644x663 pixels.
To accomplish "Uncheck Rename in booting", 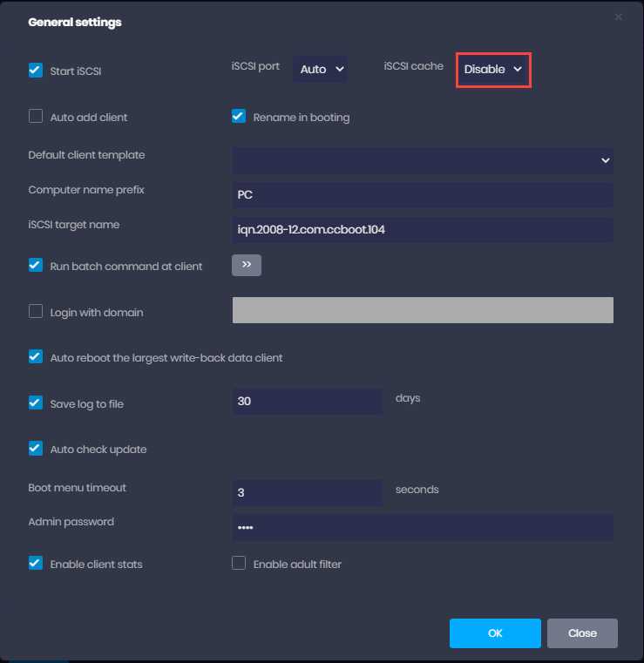I will 239,116.
